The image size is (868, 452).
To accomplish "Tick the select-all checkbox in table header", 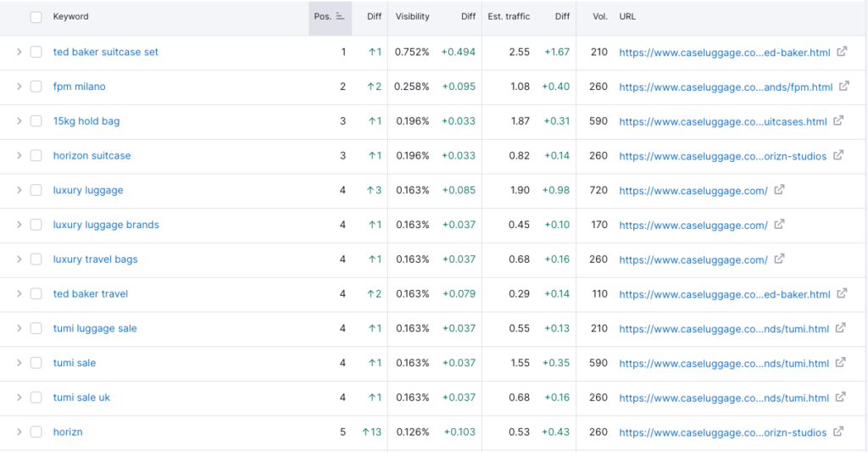I will 36,17.
